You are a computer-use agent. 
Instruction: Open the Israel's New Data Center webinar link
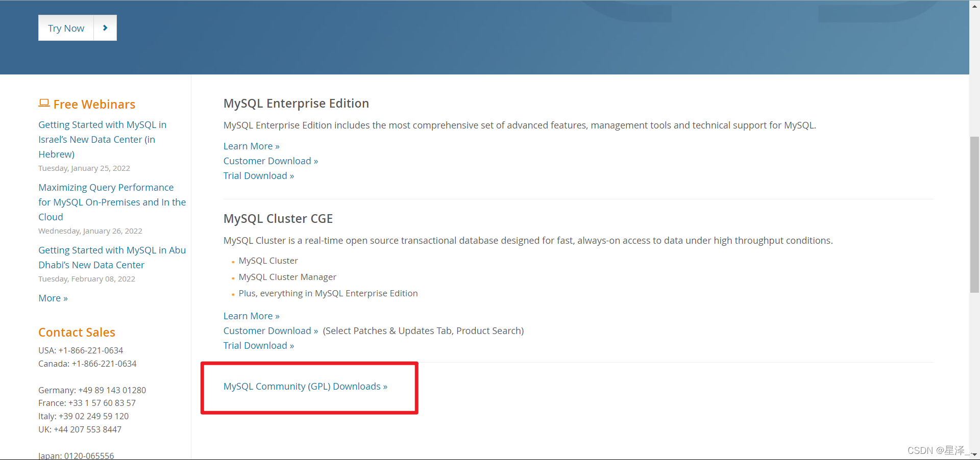click(x=102, y=139)
